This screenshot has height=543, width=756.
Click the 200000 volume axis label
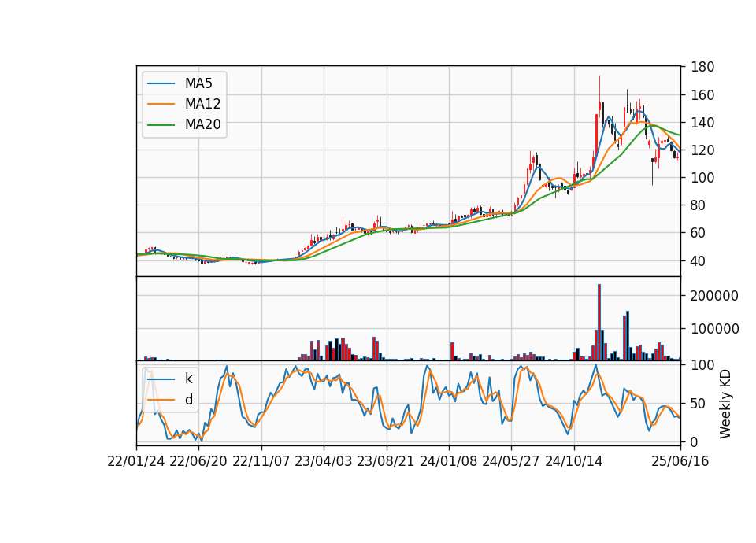tap(714, 296)
